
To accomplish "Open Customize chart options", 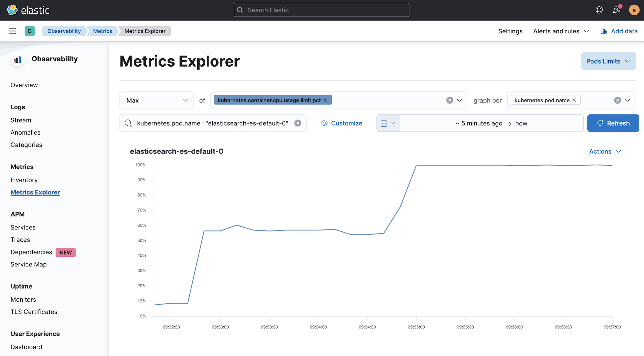I will pos(341,123).
